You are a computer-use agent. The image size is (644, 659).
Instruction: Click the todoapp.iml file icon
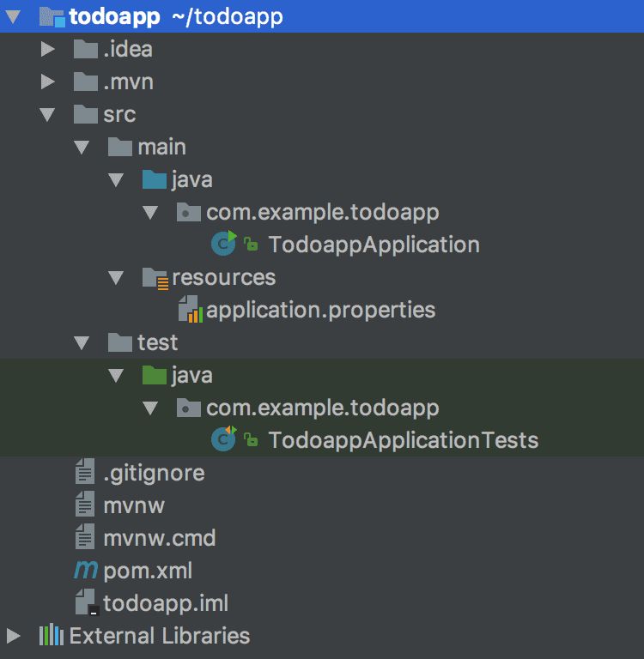[x=86, y=603]
